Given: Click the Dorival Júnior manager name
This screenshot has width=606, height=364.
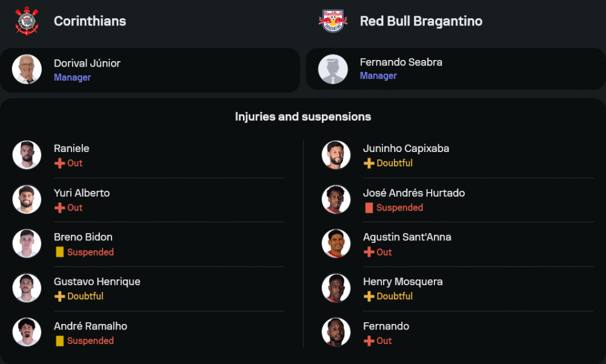Looking at the screenshot, I should pyautogui.click(x=87, y=63).
